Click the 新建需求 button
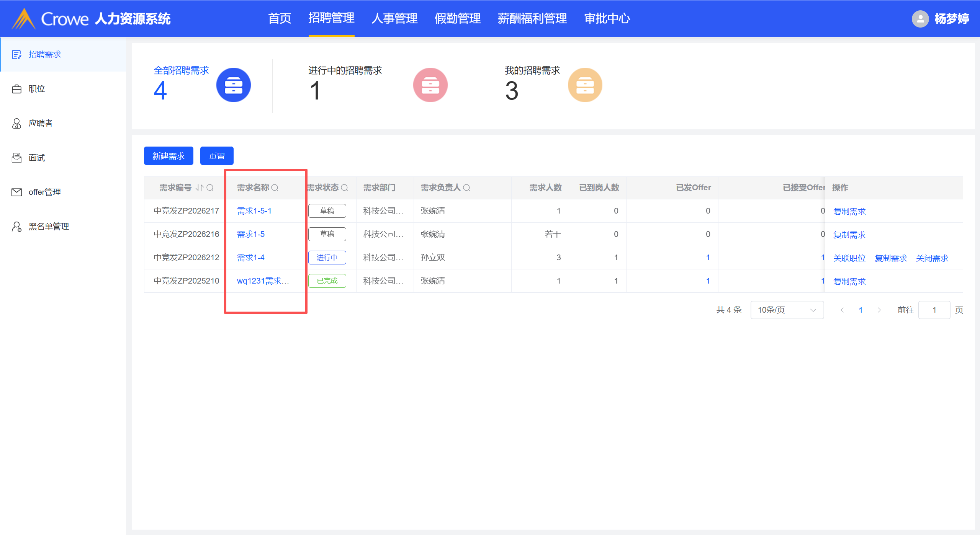 (x=169, y=156)
